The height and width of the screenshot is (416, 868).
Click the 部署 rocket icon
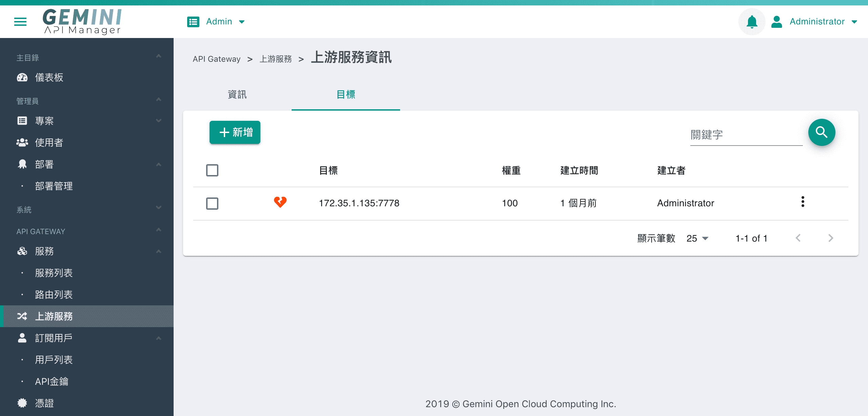(22, 164)
